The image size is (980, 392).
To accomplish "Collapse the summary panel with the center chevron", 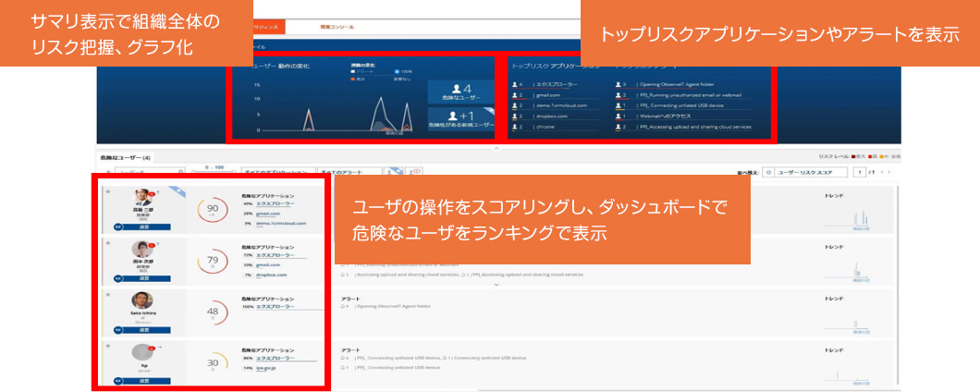I will coord(496,148).
